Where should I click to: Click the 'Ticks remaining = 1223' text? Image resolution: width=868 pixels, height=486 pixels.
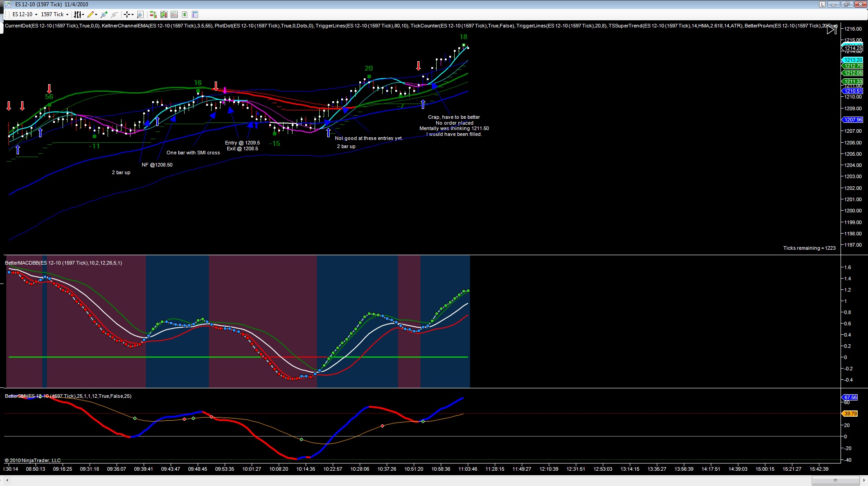(809, 248)
